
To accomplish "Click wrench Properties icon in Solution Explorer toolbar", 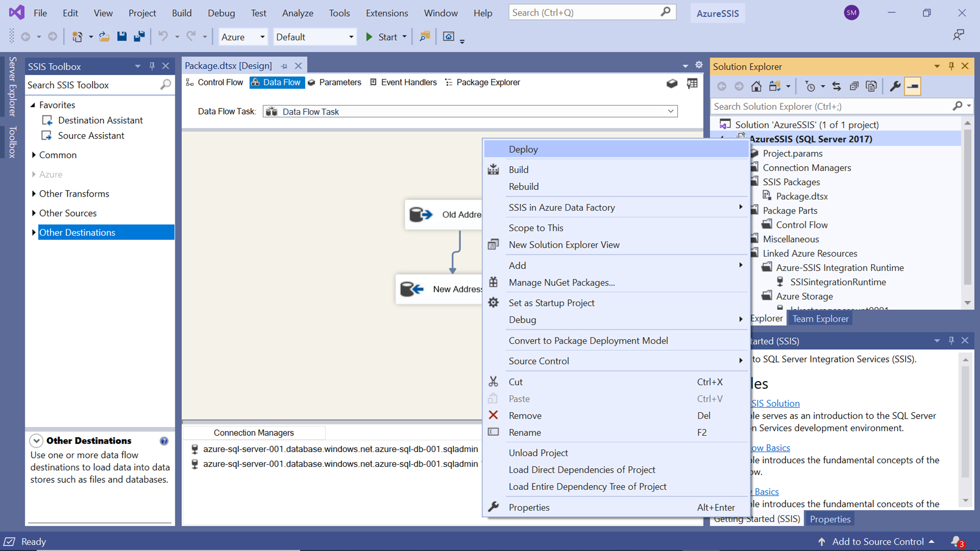I will pyautogui.click(x=895, y=87).
